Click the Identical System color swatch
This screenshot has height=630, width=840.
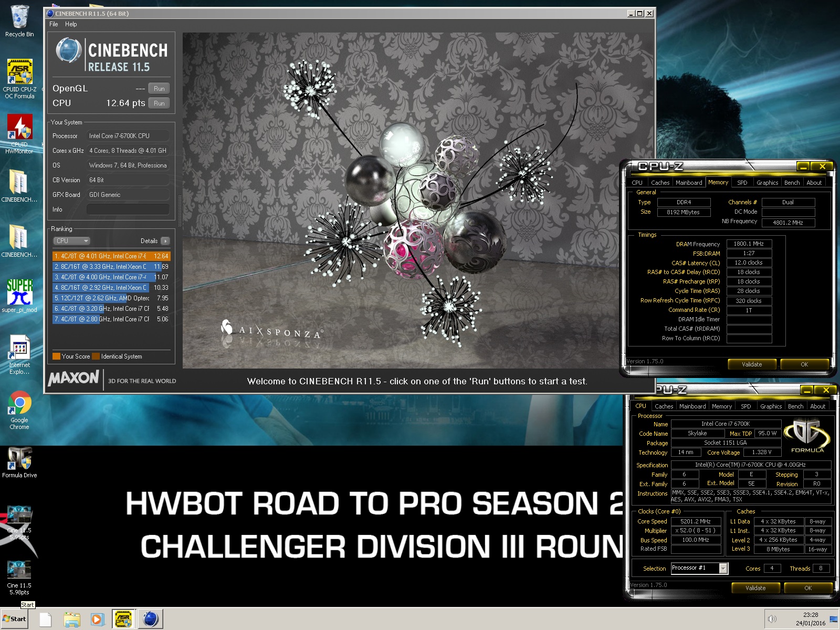coord(96,356)
